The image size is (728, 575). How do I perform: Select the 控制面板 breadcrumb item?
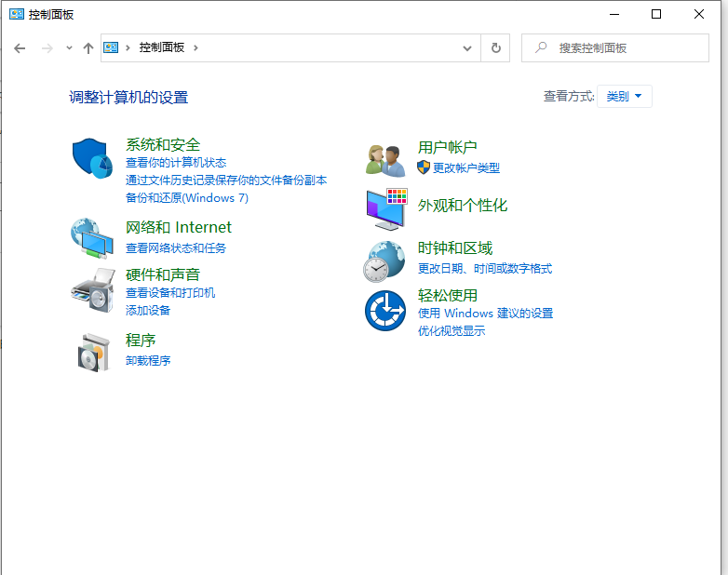click(x=162, y=48)
